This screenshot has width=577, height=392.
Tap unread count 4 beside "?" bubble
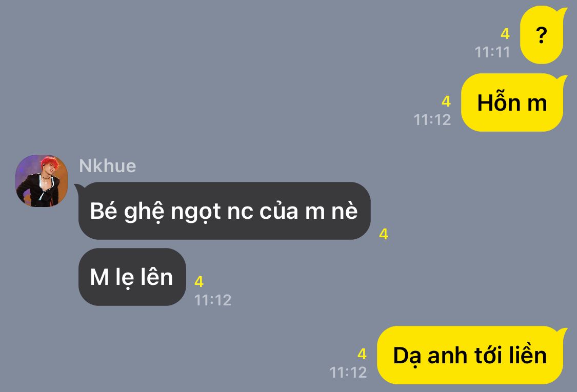(505, 34)
